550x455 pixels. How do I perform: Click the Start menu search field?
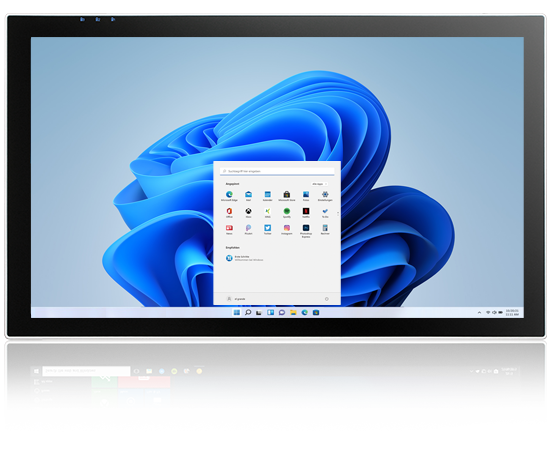click(x=277, y=171)
